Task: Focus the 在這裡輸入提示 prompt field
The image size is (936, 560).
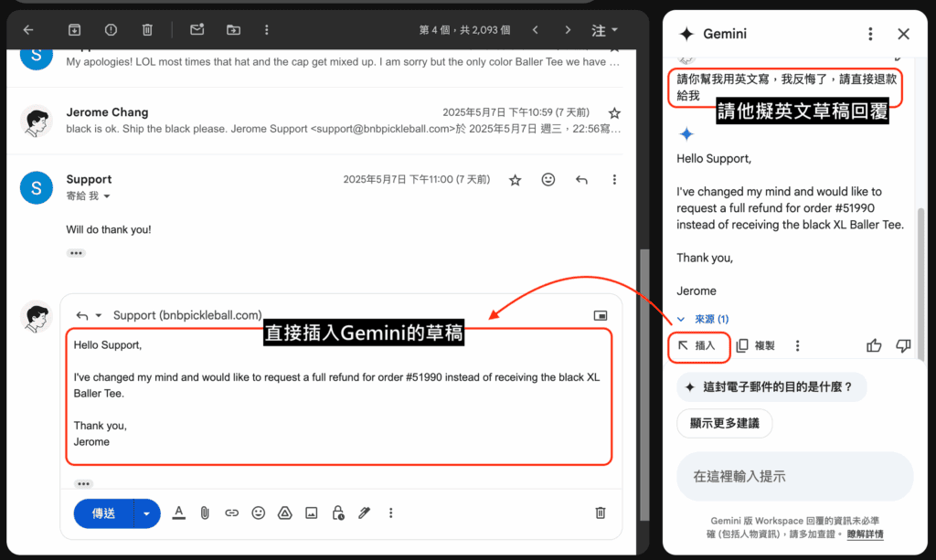Action: [794, 477]
